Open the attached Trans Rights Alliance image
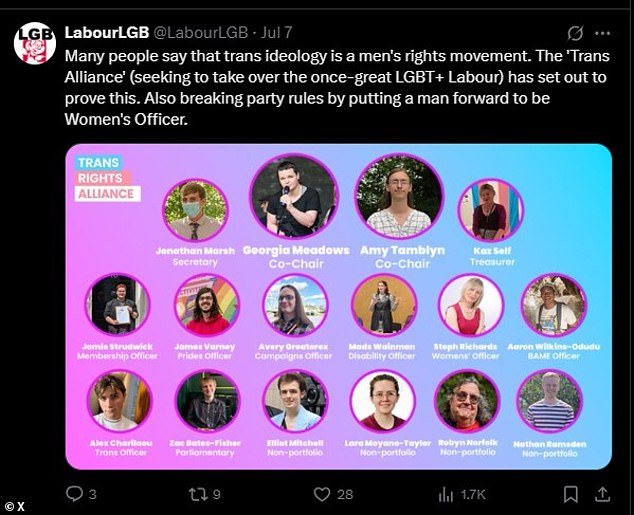 (x=338, y=306)
